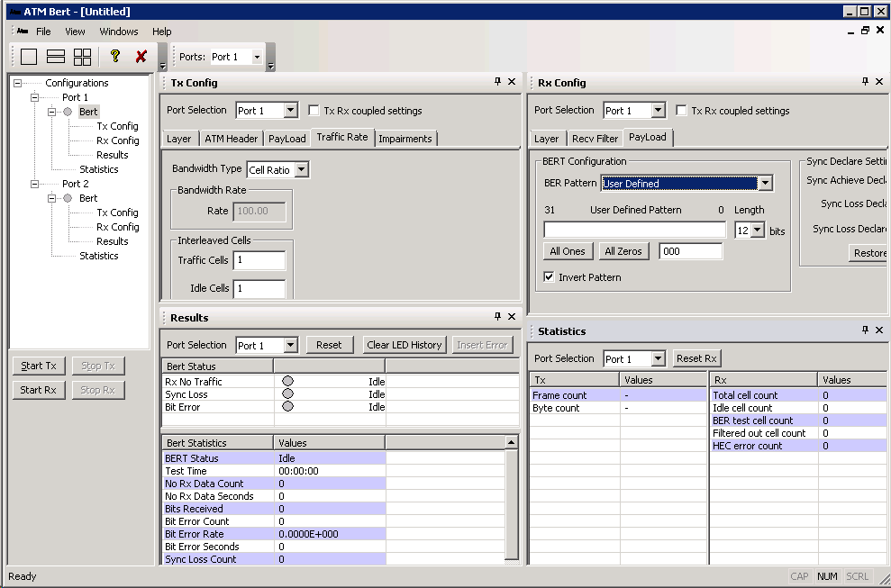Click the Start Rx button

click(39, 390)
